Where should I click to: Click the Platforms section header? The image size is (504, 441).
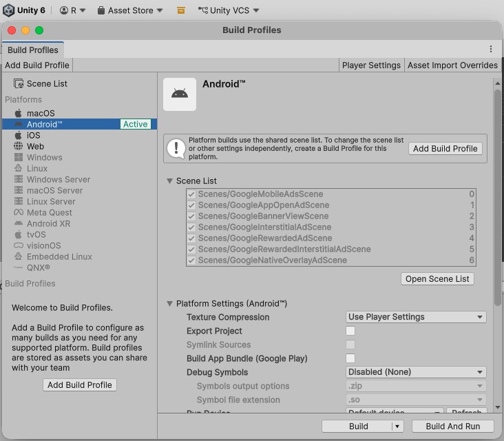[x=23, y=99]
